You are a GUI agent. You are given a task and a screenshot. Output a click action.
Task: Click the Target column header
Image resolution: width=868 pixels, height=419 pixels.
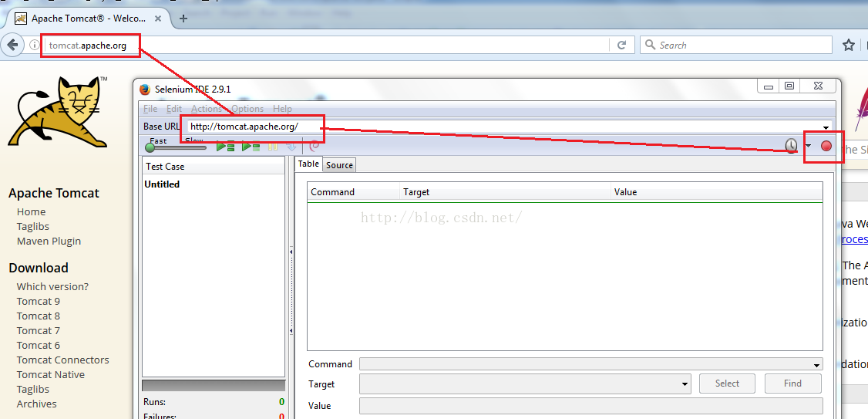pos(505,192)
